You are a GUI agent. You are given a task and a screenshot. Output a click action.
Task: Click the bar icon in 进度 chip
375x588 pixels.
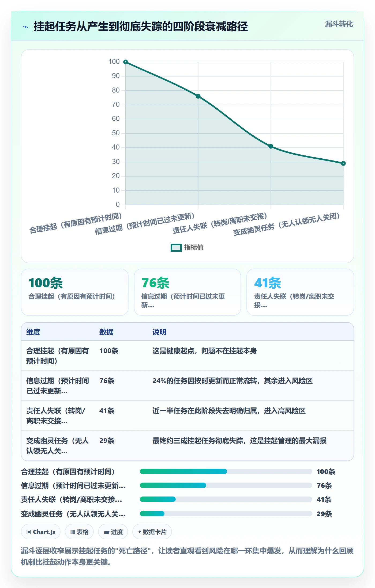coord(107,532)
